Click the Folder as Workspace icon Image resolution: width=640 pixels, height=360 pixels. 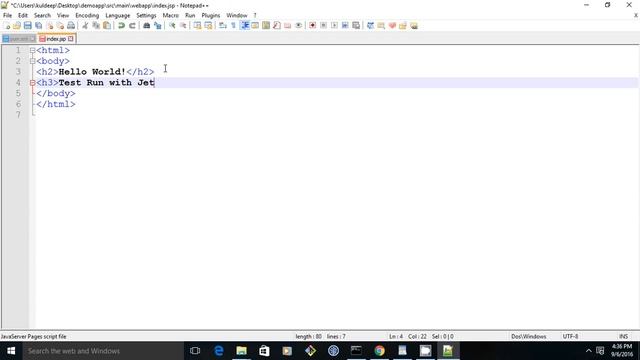click(x=288, y=26)
